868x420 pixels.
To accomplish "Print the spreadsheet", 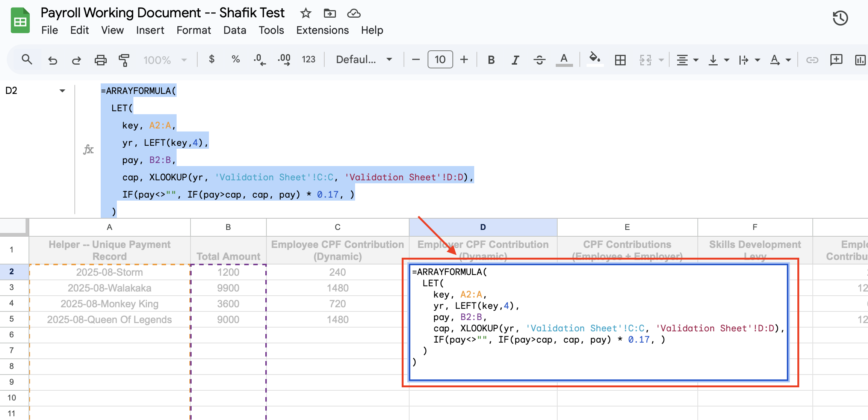I will click(100, 60).
